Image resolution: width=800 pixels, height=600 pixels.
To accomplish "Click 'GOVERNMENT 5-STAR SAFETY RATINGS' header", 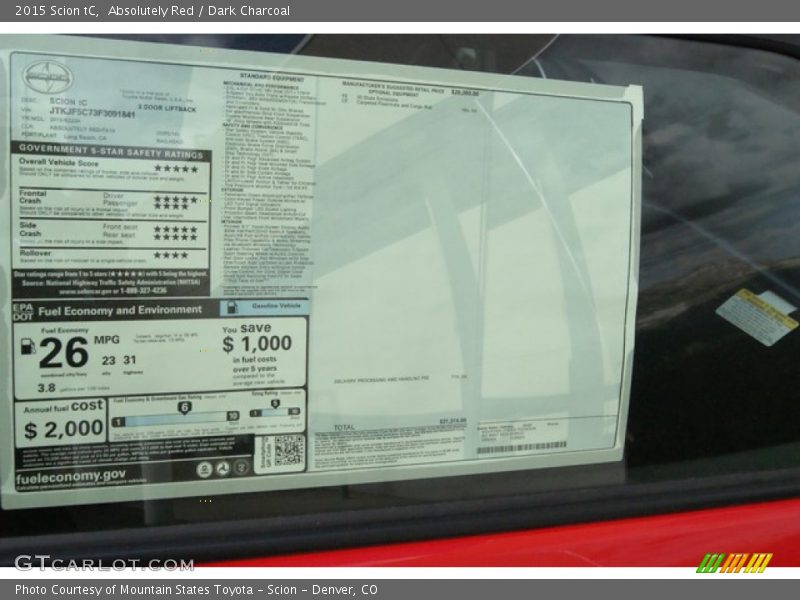I will pyautogui.click(x=111, y=151).
